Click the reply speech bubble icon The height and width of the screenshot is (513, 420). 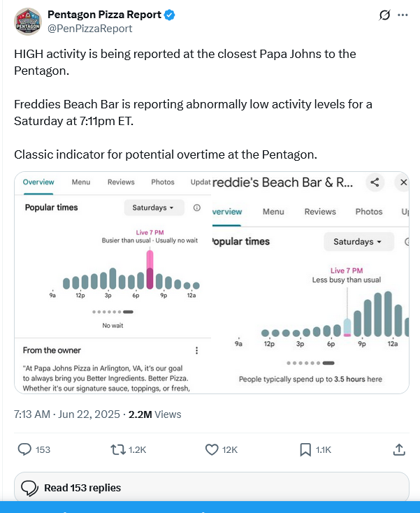click(25, 449)
